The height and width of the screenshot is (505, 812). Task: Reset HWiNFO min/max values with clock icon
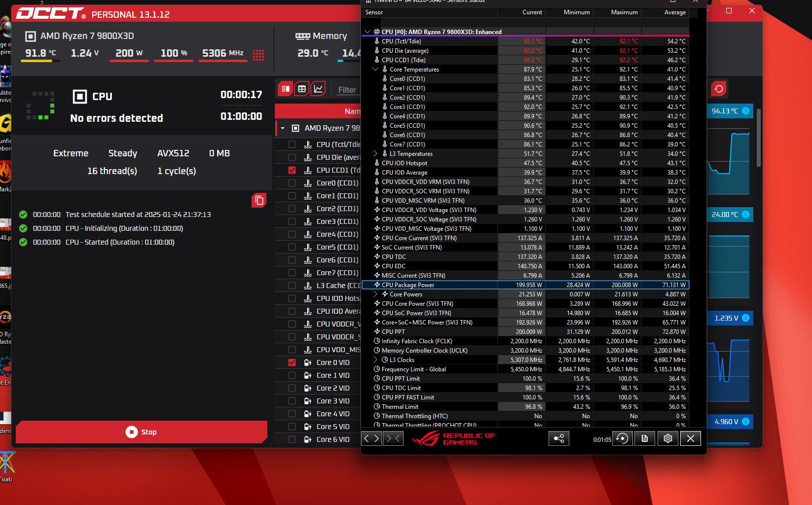[x=623, y=438]
